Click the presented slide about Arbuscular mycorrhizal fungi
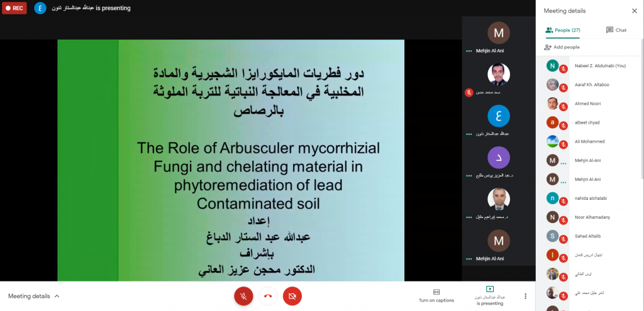644x311 pixels. pos(230,160)
